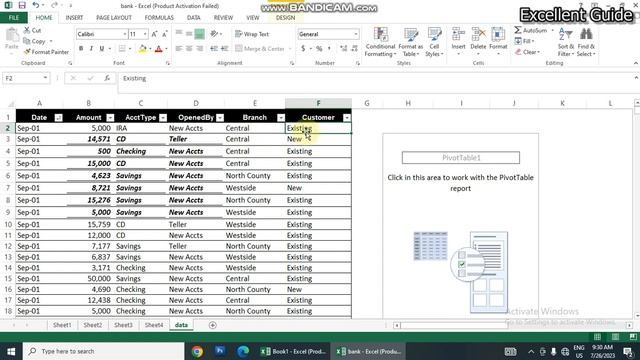Click the Percent style icon

coord(319,49)
